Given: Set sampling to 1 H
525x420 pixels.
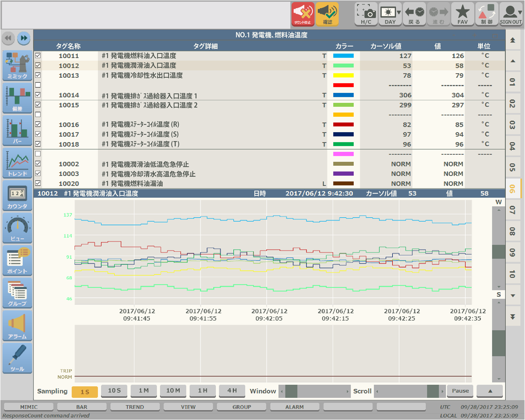Looking at the screenshot, I should [203, 391].
